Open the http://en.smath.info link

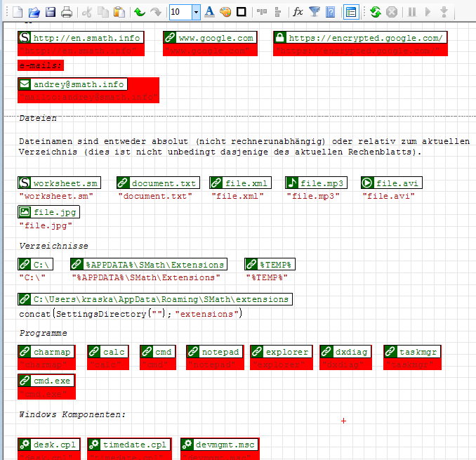(x=86, y=38)
